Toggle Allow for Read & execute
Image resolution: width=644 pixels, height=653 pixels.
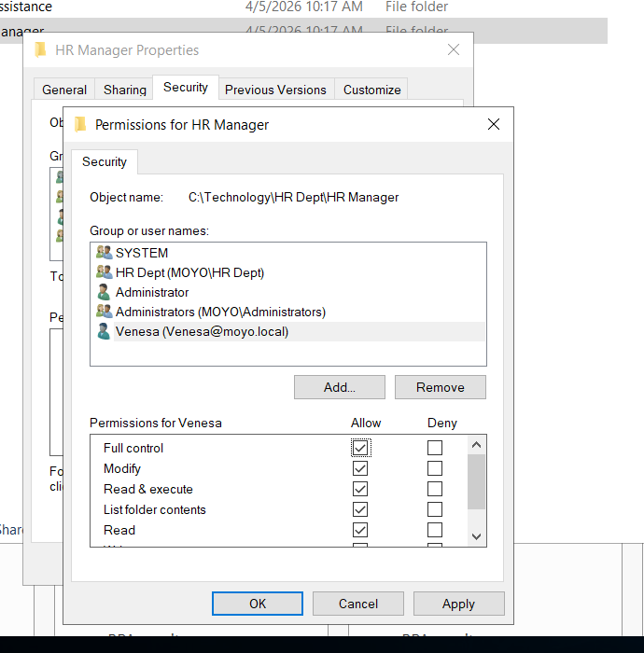point(360,489)
